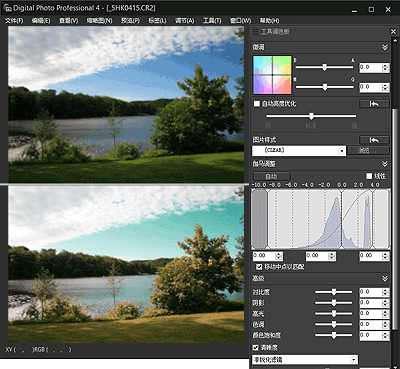
Task: Open the Adjustment (A) menu
Action: click(185, 21)
